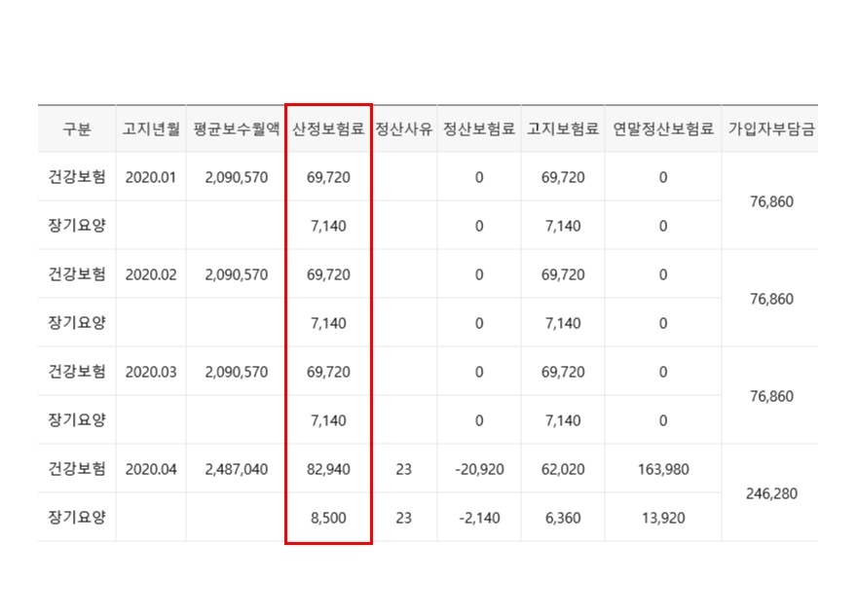The width and height of the screenshot is (858, 616).
Task: Click the 2020.01 date cell
Action: coord(151,178)
